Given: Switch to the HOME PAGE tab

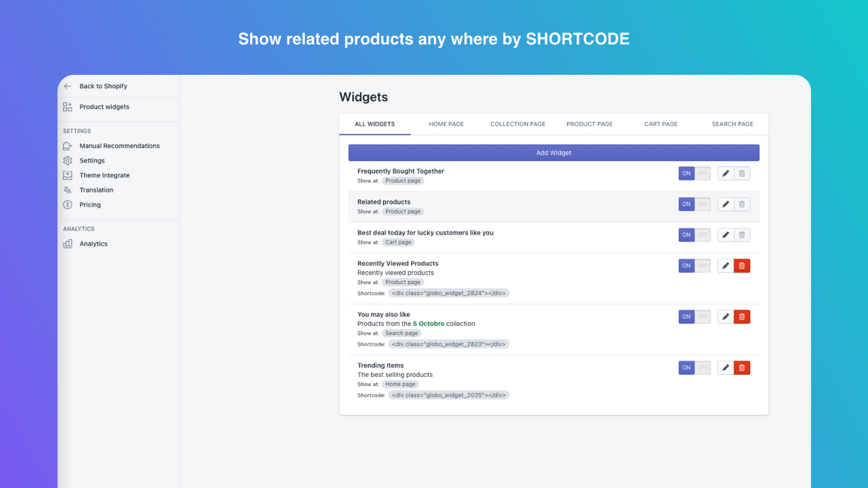Looking at the screenshot, I should (446, 124).
